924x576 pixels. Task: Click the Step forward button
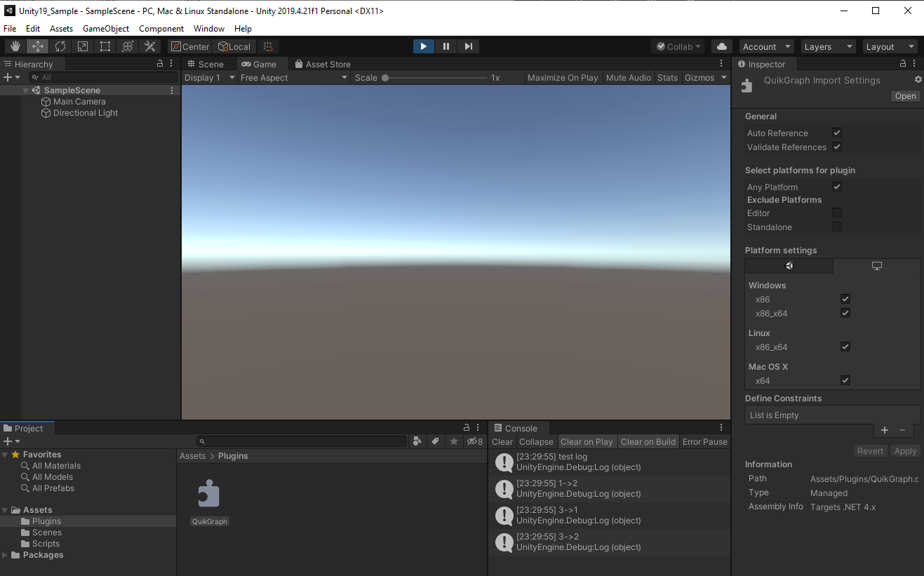coord(469,46)
